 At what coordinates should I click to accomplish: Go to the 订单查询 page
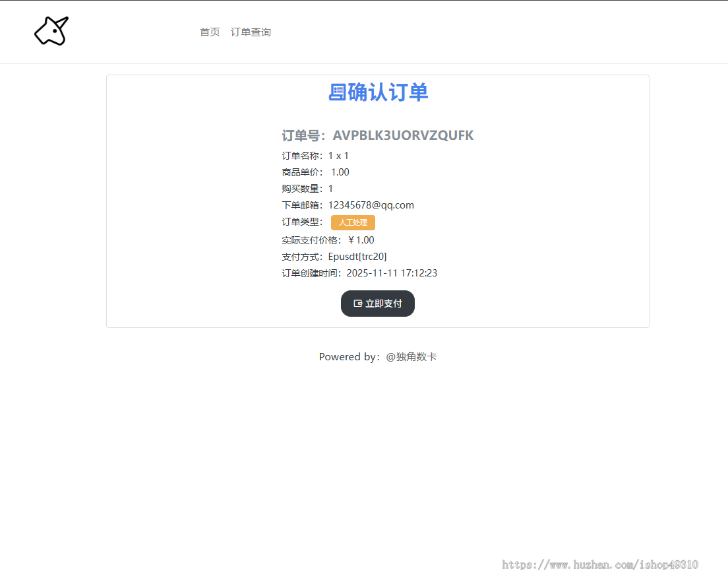(x=251, y=32)
